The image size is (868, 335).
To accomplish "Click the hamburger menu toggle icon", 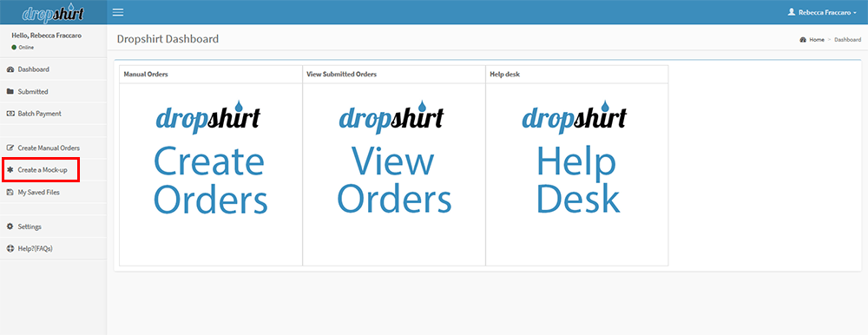I will (118, 12).
